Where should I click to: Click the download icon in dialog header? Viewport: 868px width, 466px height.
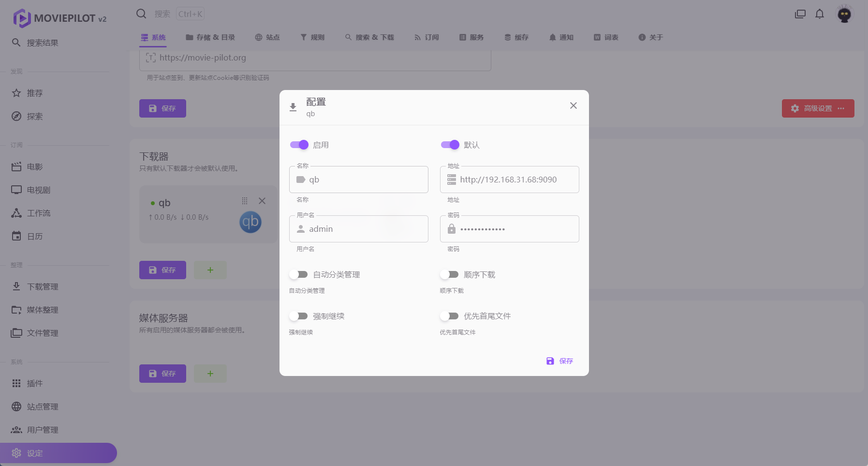click(293, 107)
